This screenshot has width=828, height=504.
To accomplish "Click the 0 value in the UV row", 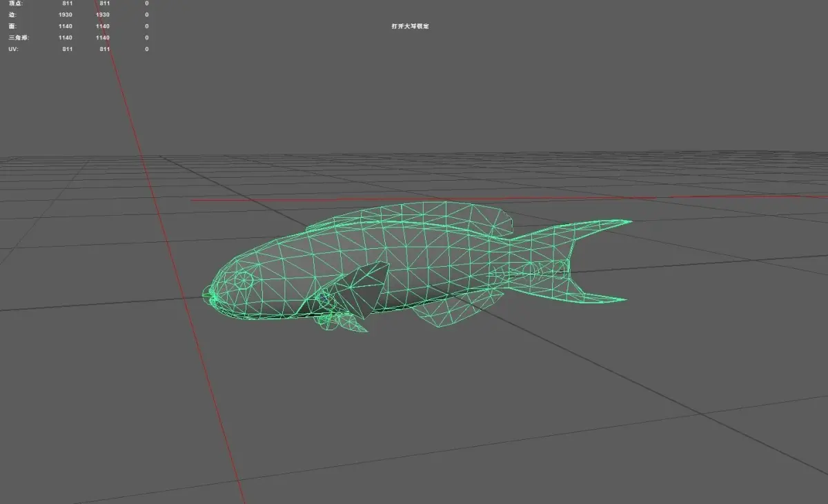I will coord(146,50).
